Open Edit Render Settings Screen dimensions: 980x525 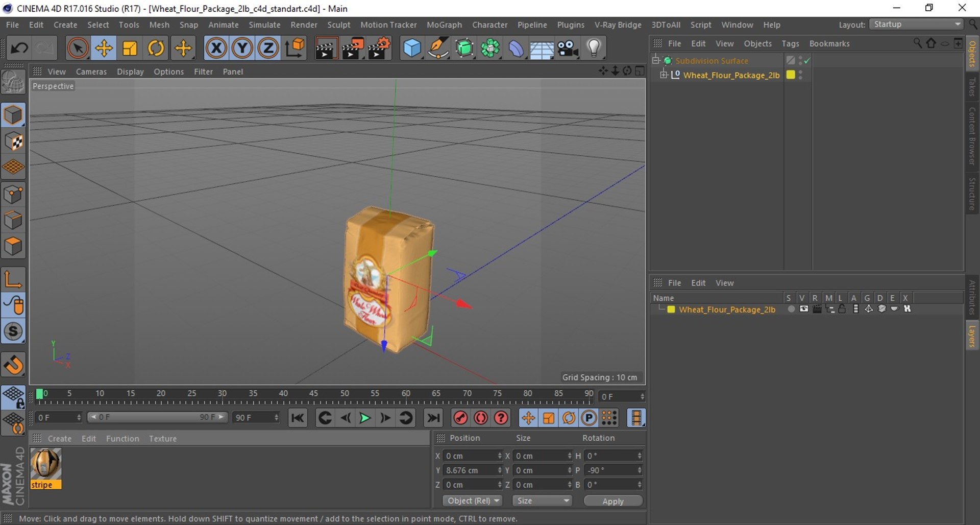coord(379,48)
